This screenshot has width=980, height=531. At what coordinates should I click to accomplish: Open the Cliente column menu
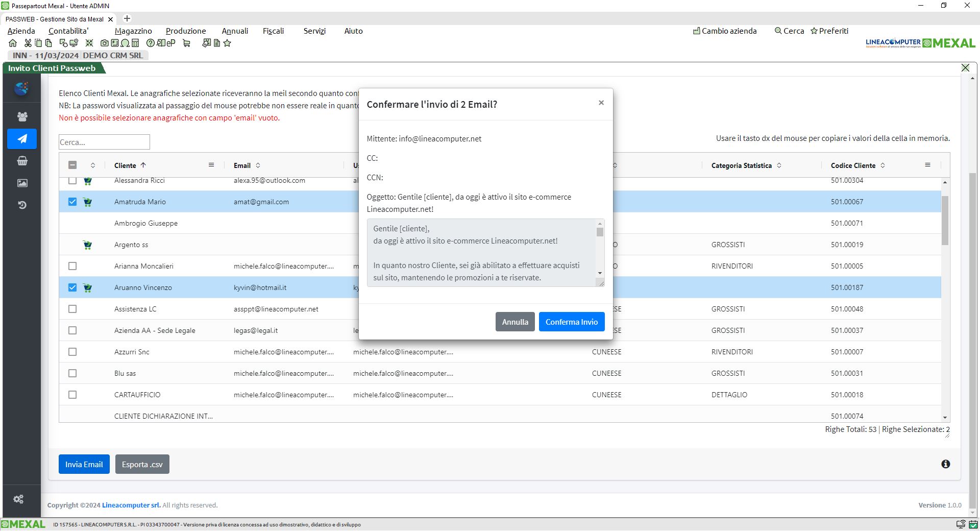[x=211, y=165]
